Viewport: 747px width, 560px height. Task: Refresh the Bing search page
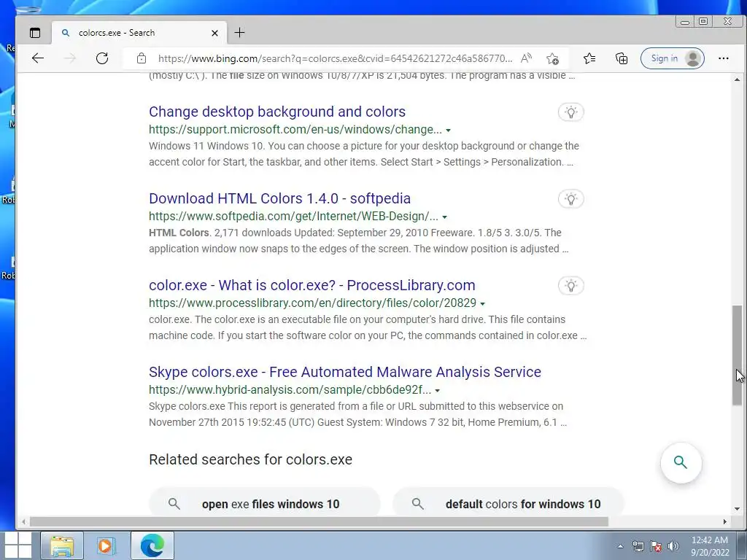click(x=102, y=58)
